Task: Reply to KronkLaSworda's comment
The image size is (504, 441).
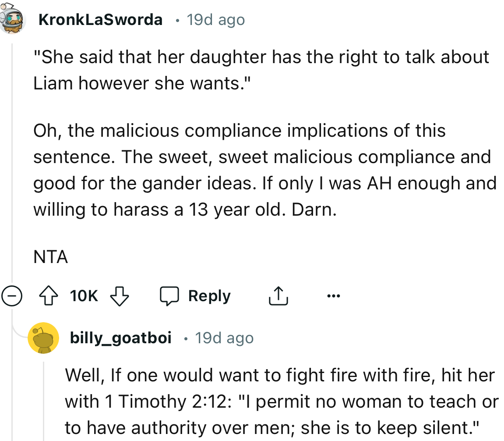Action: point(209,297)
